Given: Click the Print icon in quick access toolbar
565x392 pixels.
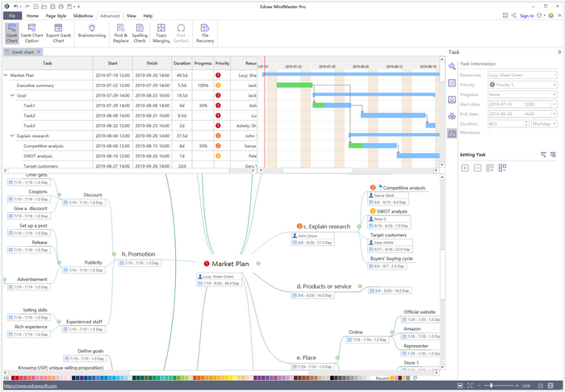Looking at the screenshot, I should coord(61,6).
